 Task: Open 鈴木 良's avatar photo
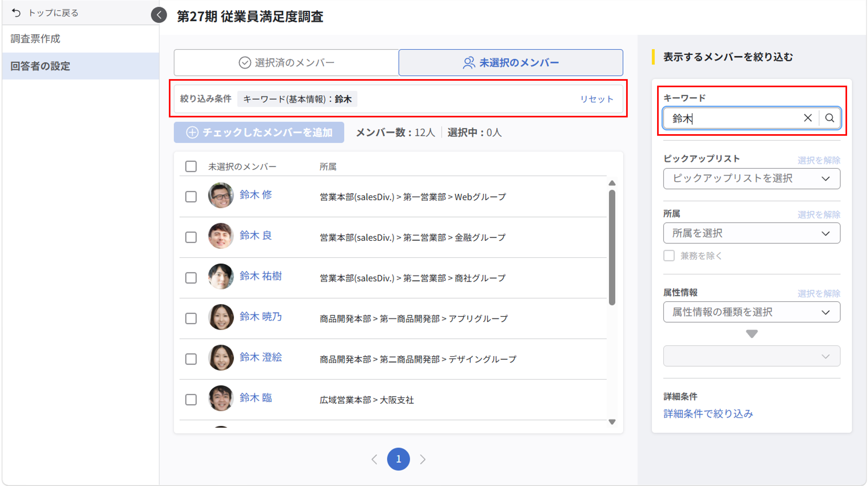pos(221,236)
